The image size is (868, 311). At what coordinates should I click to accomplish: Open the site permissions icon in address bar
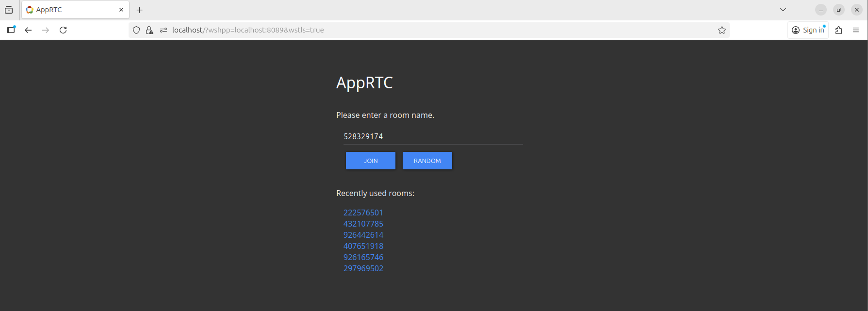(x=164, y=30)
